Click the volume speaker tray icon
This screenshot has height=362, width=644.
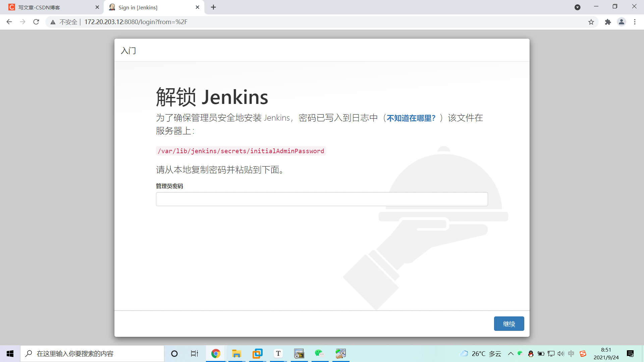point(560,354)
